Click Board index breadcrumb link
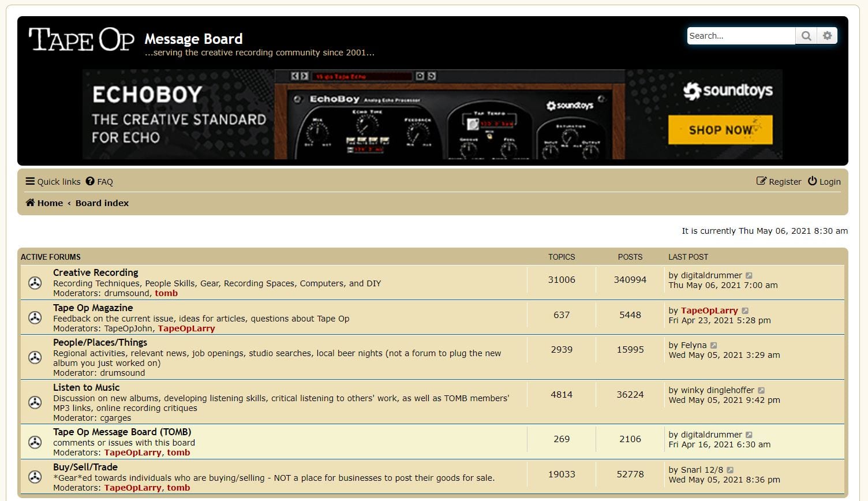868x501 pixels. 102,203
